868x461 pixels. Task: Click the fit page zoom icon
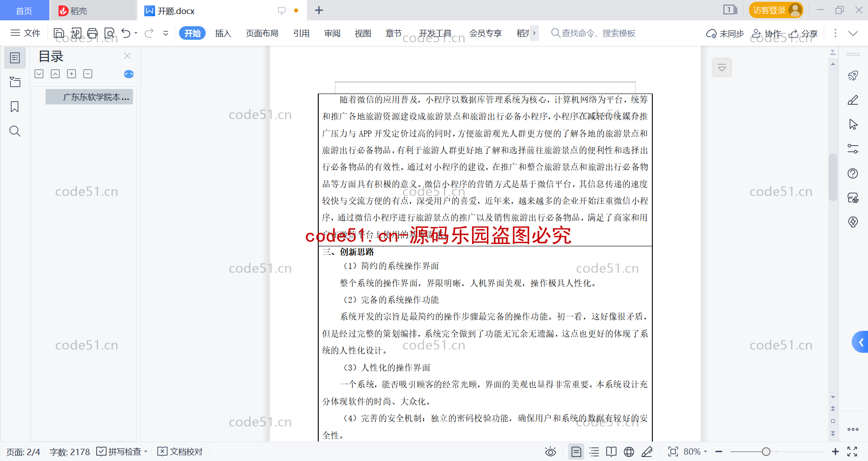tap(673, 452)
